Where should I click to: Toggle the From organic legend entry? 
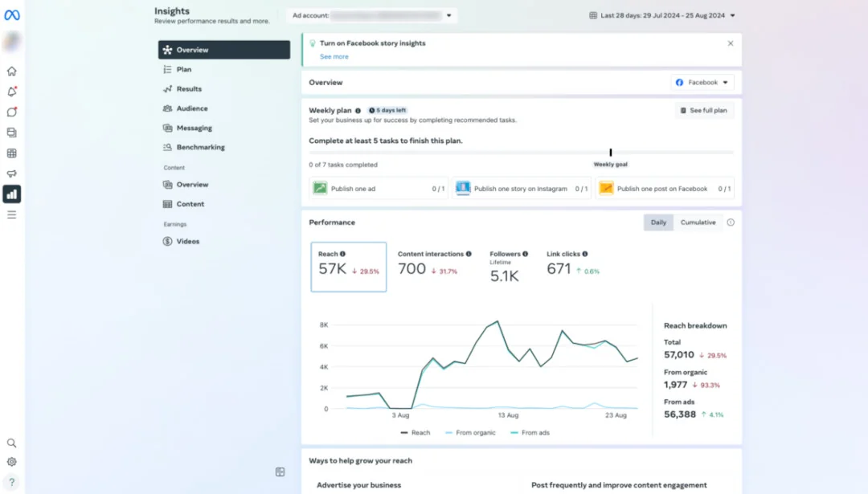(x=470, y=433)
